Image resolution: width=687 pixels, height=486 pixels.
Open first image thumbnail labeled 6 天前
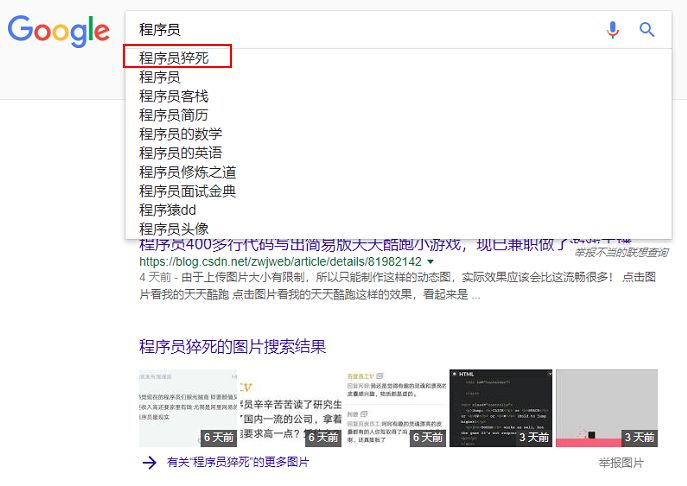pyautogui.click(x=188, y=408)
